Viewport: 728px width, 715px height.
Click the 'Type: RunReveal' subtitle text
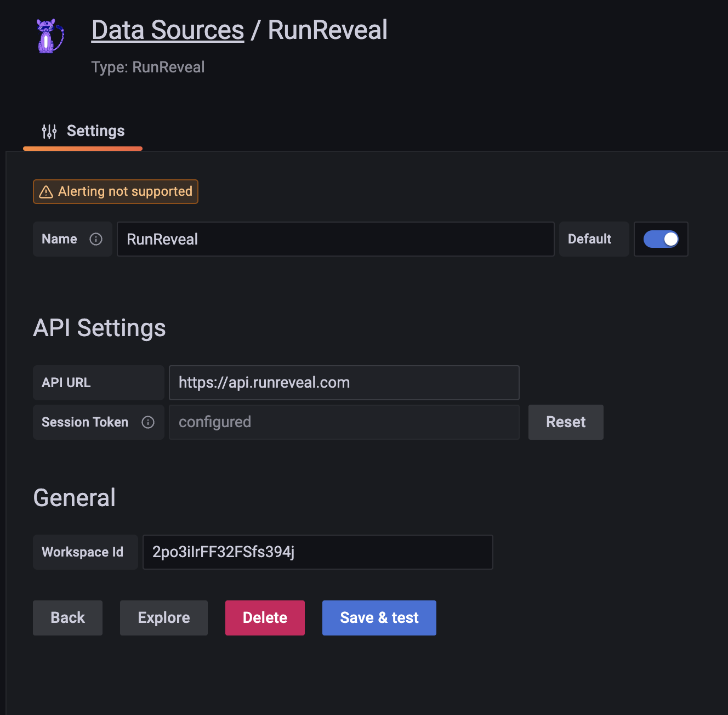148,67
